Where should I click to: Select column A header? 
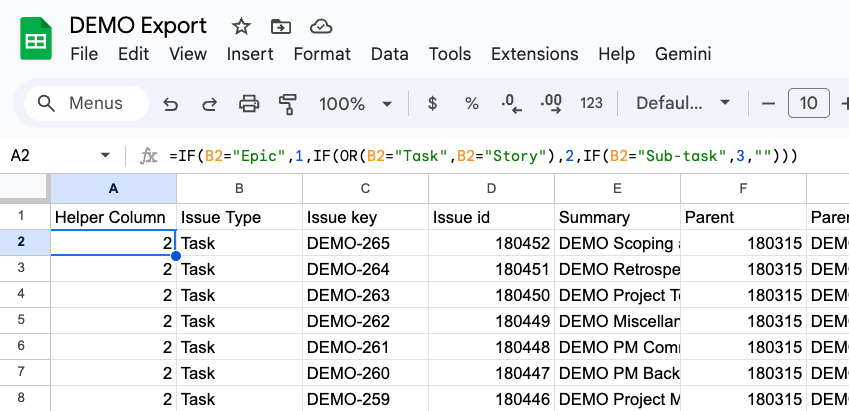114,188
